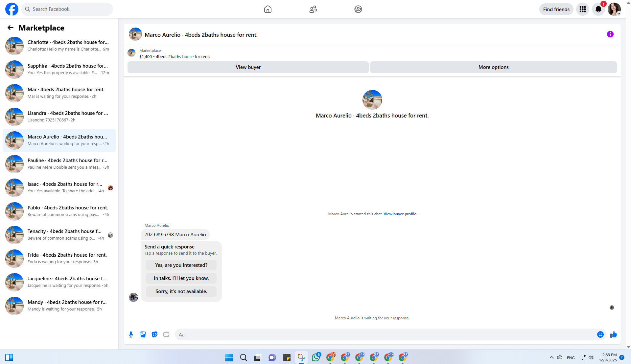The width and height of the screenshot is (631, 364).
Task: Expand the account profile menu
Action: click(x=614, y=9)
